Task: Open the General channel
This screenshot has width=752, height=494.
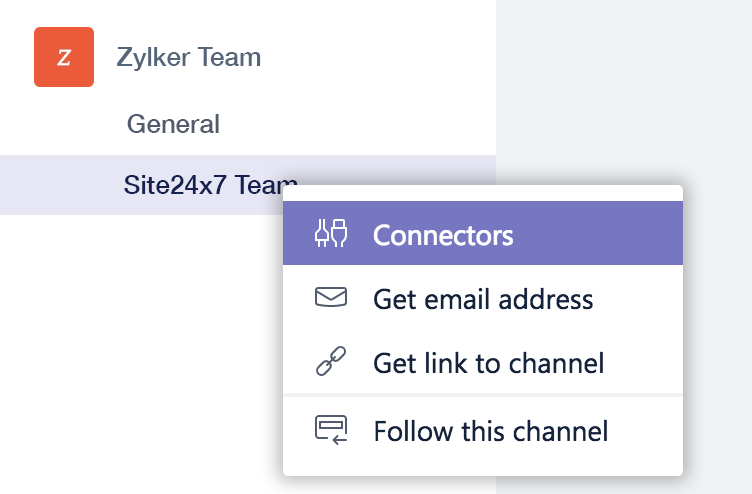Action: click(173, 125)
